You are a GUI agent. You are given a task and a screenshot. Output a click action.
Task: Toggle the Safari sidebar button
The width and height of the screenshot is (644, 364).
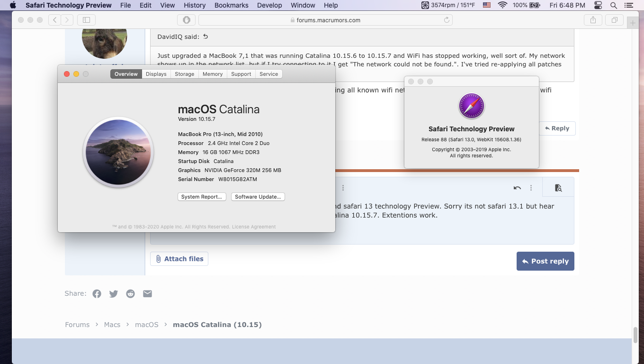[x=86, y=20]
